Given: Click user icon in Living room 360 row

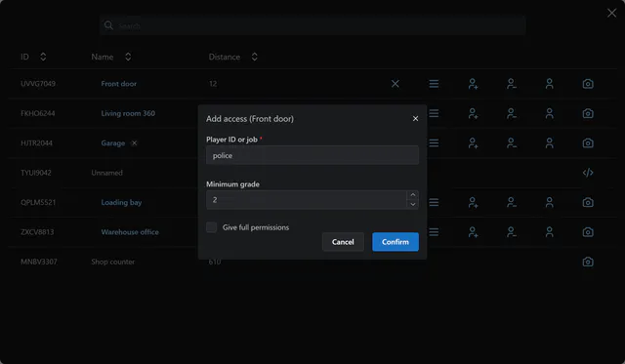Looking at the screenshot, I should point(549,113).
